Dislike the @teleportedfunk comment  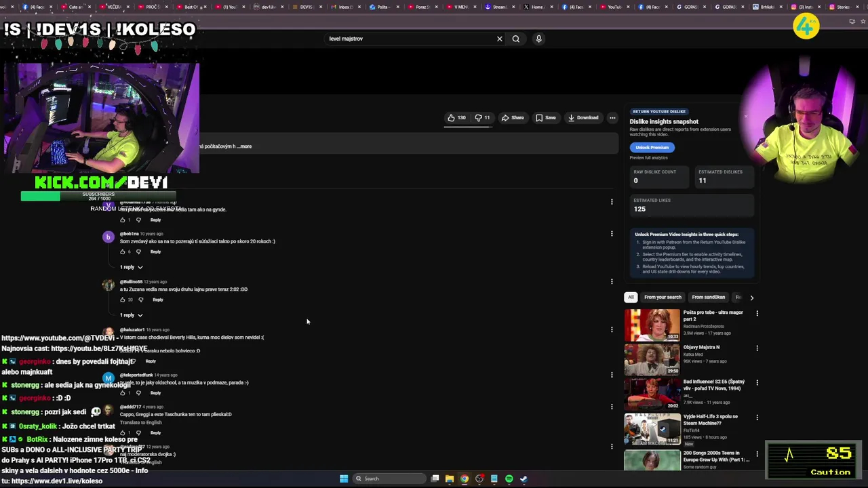[x=138, y=393]
